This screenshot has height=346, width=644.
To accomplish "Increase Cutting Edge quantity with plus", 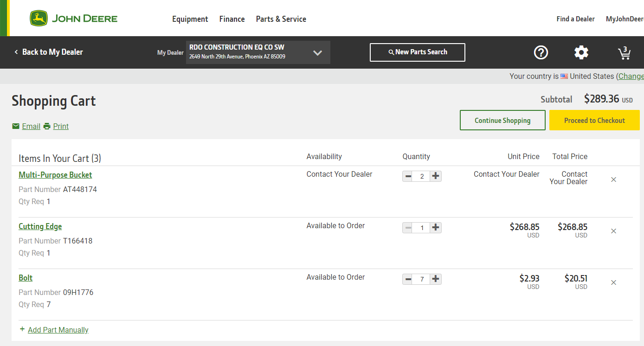I will pyautogui.click(x=435, y=228).
